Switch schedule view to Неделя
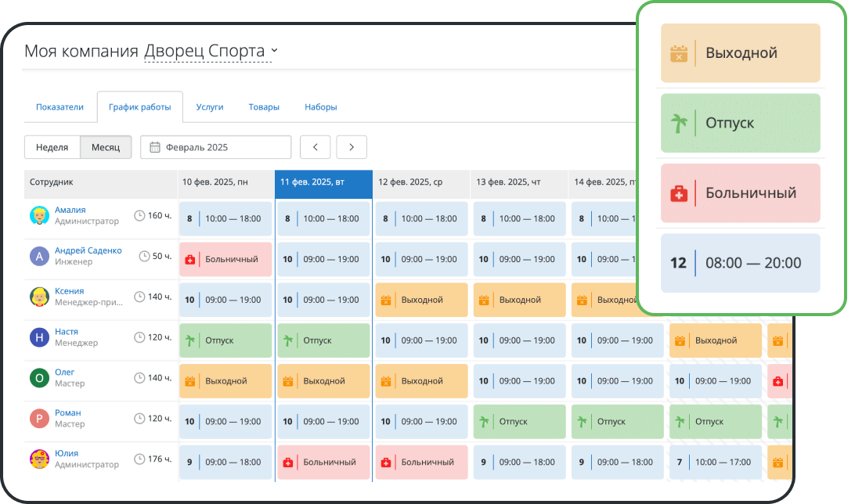The image size is (855, 504). coord(52,147)
